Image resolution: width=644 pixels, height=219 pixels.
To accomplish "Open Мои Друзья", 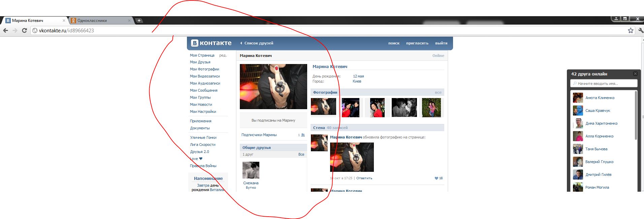I will pyautogui.click(x=200, y=62).
